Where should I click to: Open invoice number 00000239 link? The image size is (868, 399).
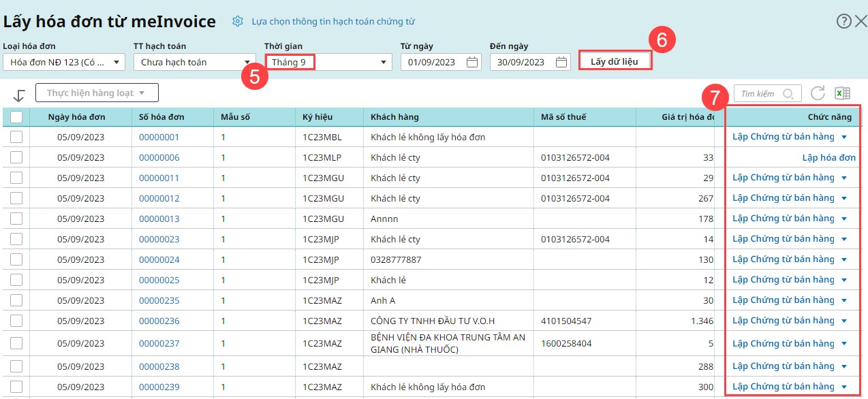(x=159, y=387)
